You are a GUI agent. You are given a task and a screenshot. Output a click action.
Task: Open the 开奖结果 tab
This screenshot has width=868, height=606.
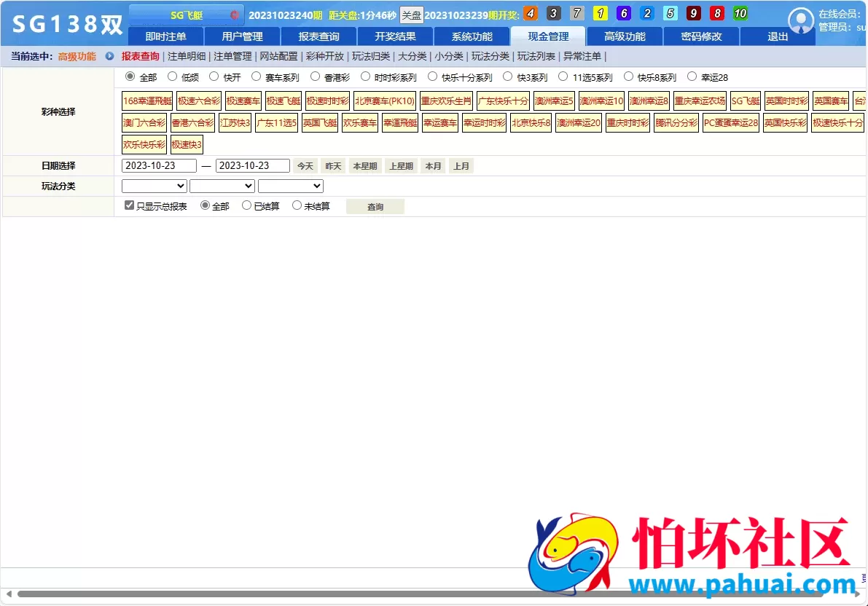coord(395,36)
